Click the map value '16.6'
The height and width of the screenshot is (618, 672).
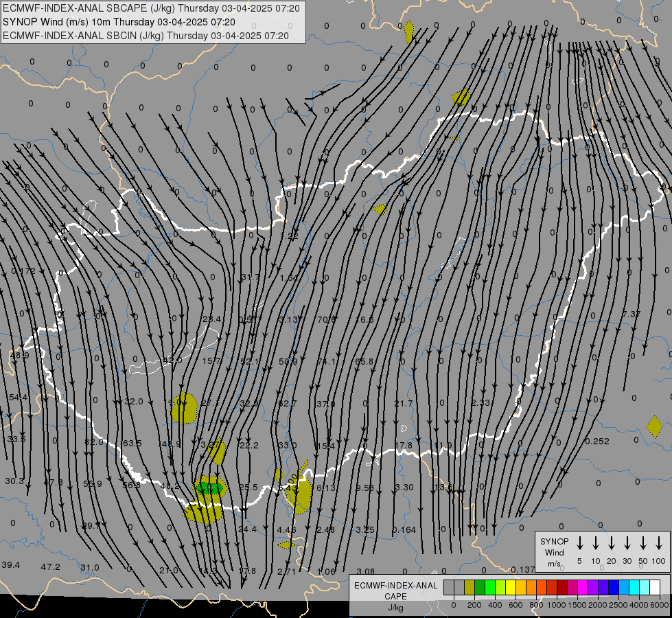(364, 319)
